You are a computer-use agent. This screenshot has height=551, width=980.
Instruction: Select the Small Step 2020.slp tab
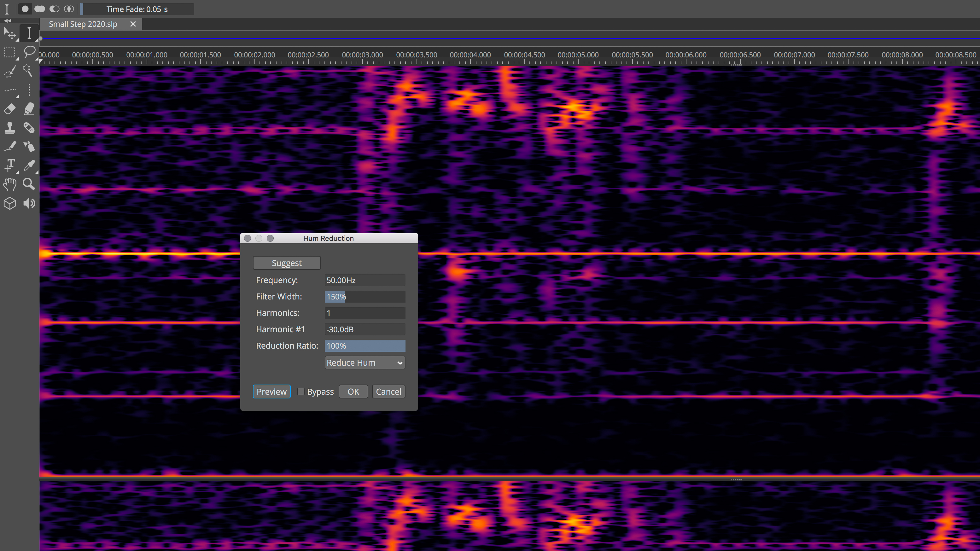point(82,24)
